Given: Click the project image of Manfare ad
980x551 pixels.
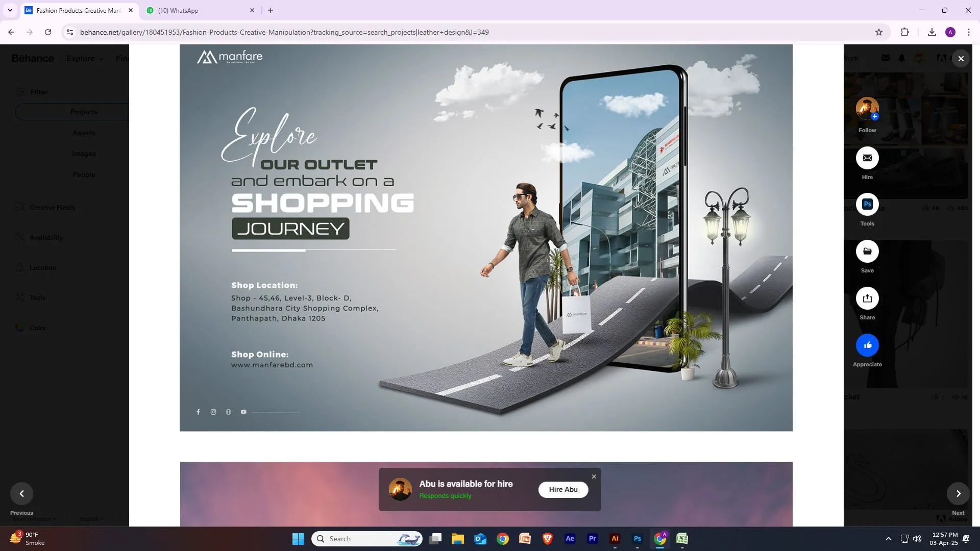Looking at the screenshot, I should (486, 238).
